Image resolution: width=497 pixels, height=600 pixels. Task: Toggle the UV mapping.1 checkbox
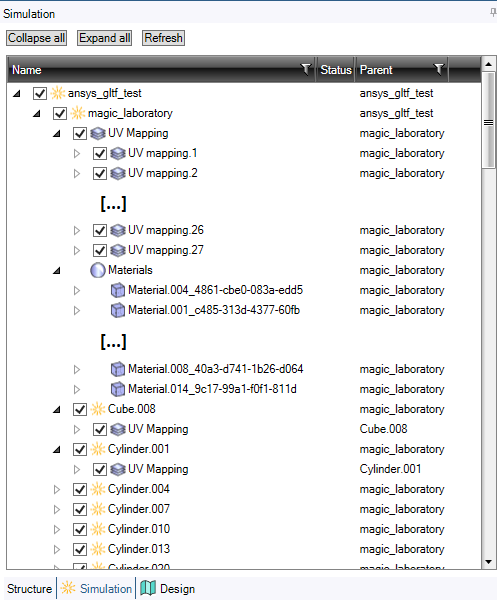pyautogui.click(x=100, y=153)
